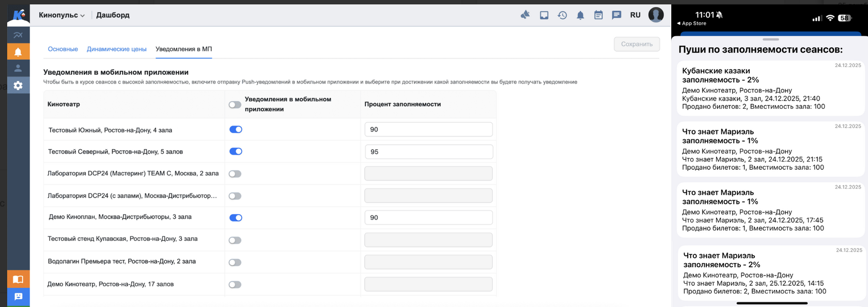Image resolution: width=868 pixels, height=307 pixels.
Task: Open the chat messages icon in the top bar
Action: coord(616,15)
